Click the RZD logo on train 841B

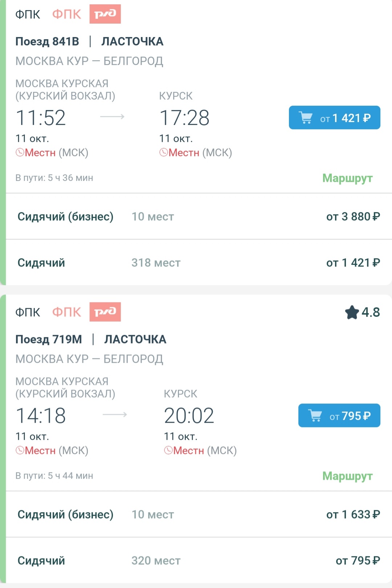coord(105,14)
